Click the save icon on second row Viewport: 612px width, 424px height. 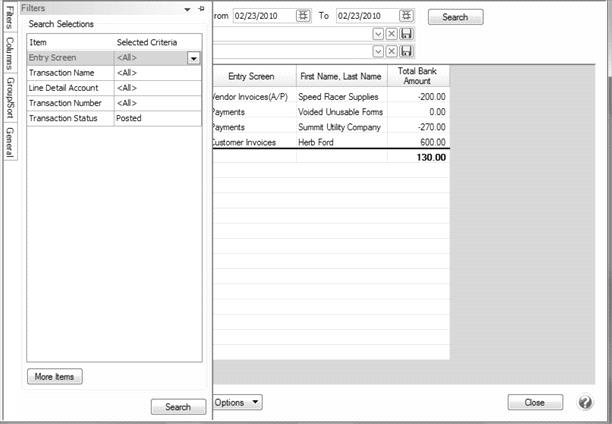407,51
